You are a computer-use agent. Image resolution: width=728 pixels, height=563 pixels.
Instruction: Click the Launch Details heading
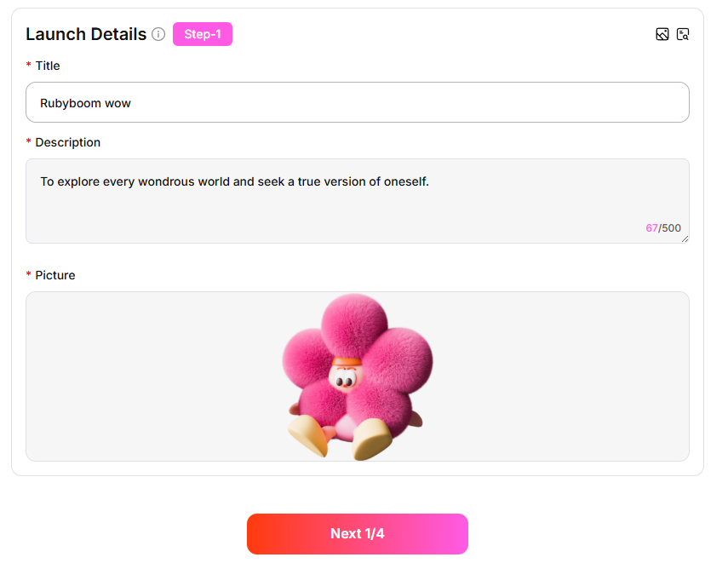[x=86, y=34]
